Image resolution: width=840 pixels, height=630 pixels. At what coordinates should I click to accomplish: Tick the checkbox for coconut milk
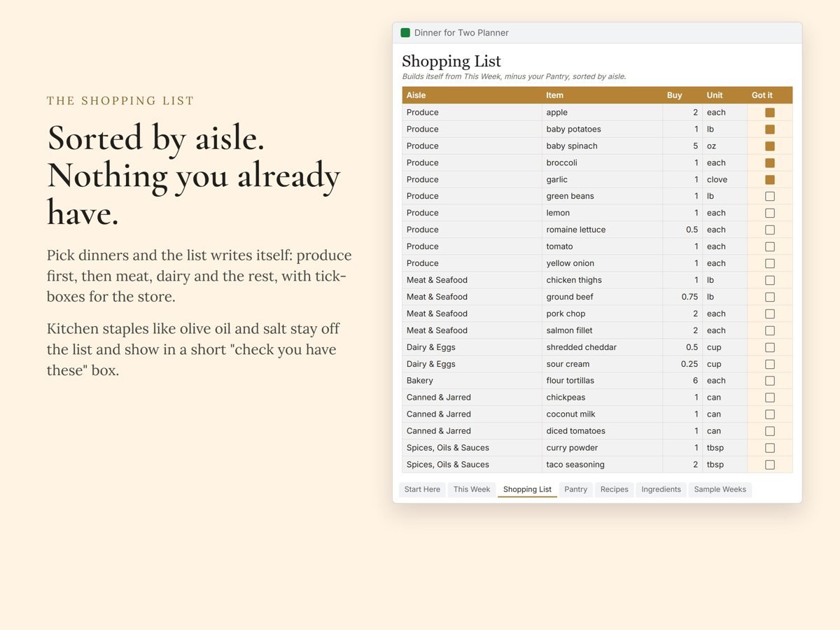[x=770, y=414]
